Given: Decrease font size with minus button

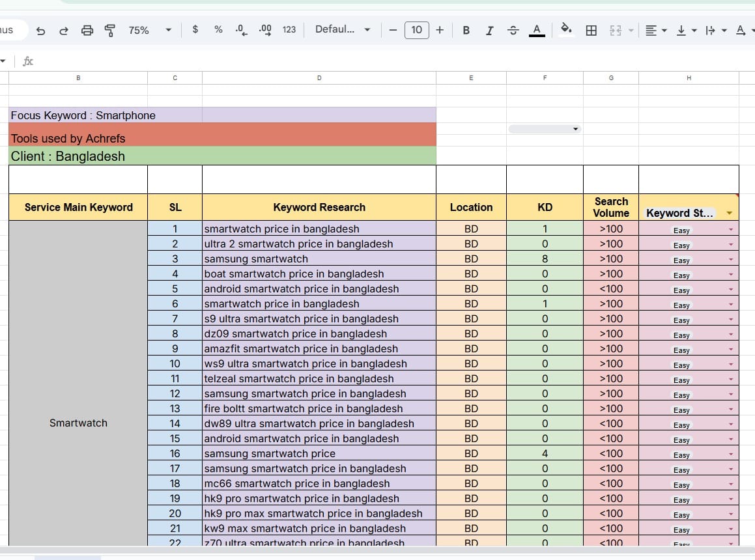Looking at the screenshot, I should 393,30.
